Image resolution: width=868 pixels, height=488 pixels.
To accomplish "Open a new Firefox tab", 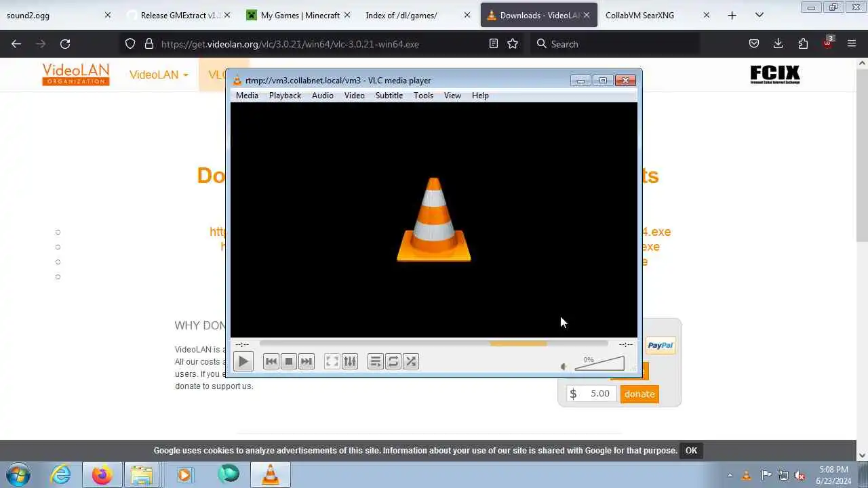I will coord(732,15).
